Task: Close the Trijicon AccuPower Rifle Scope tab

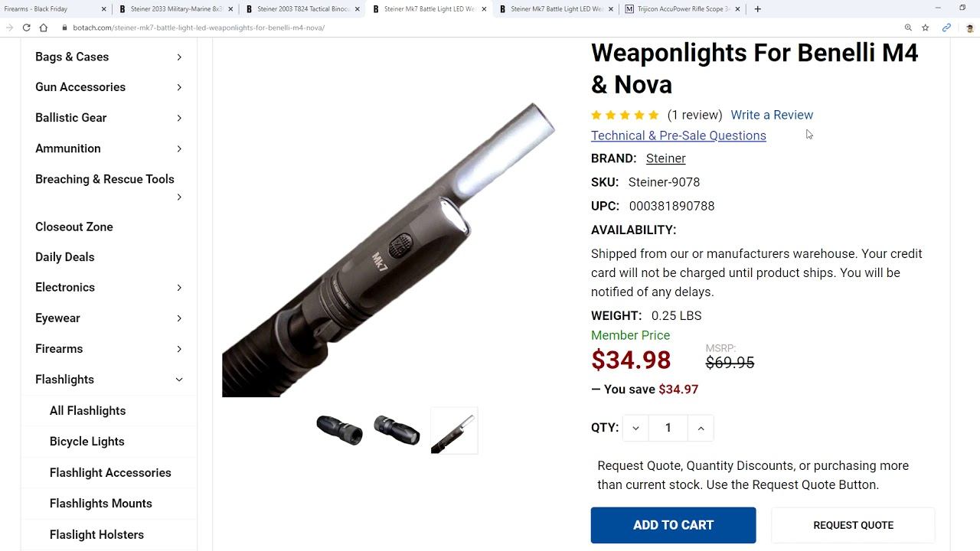Action: tap(737, 9)
